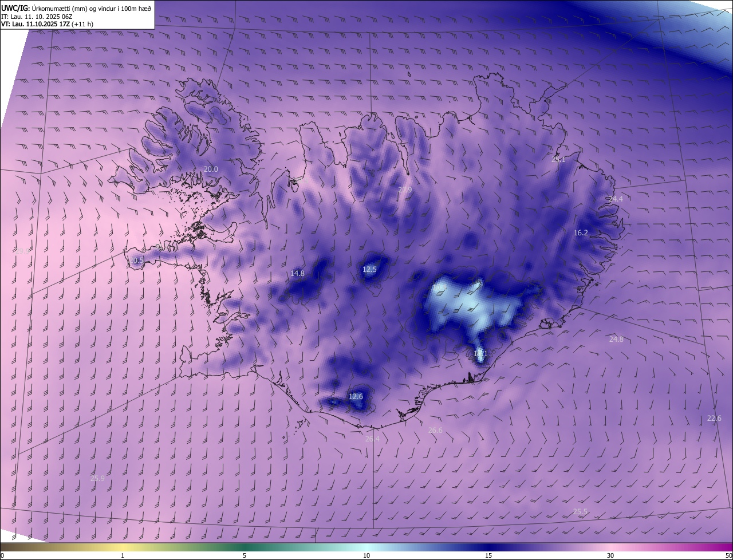Click the 15 tick on the color scale
The image size is (733, 560).
click(x=488, y=555)
